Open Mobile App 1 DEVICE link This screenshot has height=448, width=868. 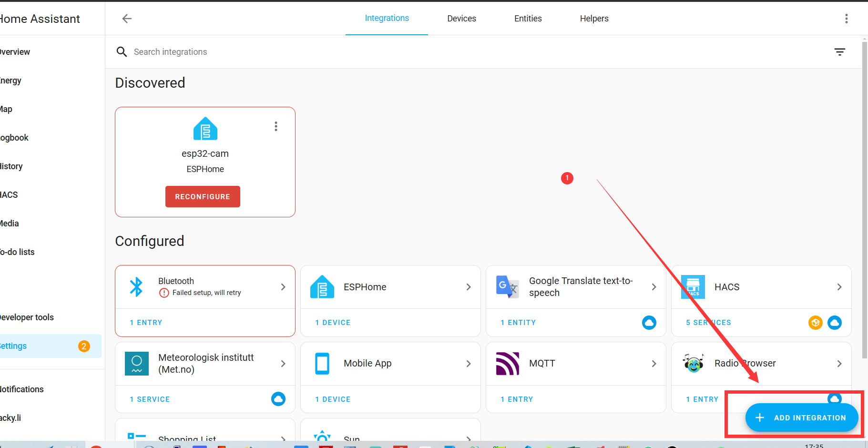(x=333, y=399)
